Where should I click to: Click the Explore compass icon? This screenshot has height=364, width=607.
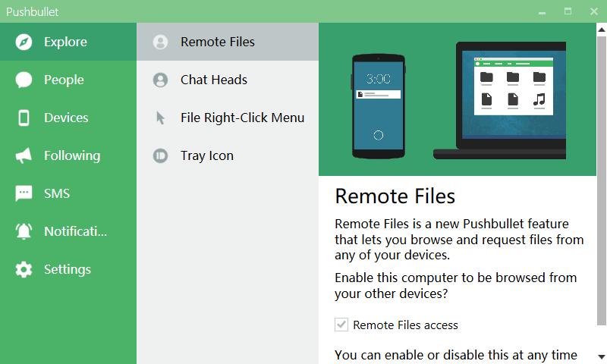tap(24, 42)
